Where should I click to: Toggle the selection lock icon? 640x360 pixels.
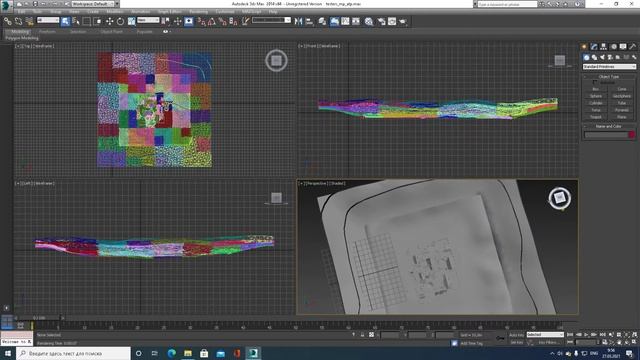point(362,335)
